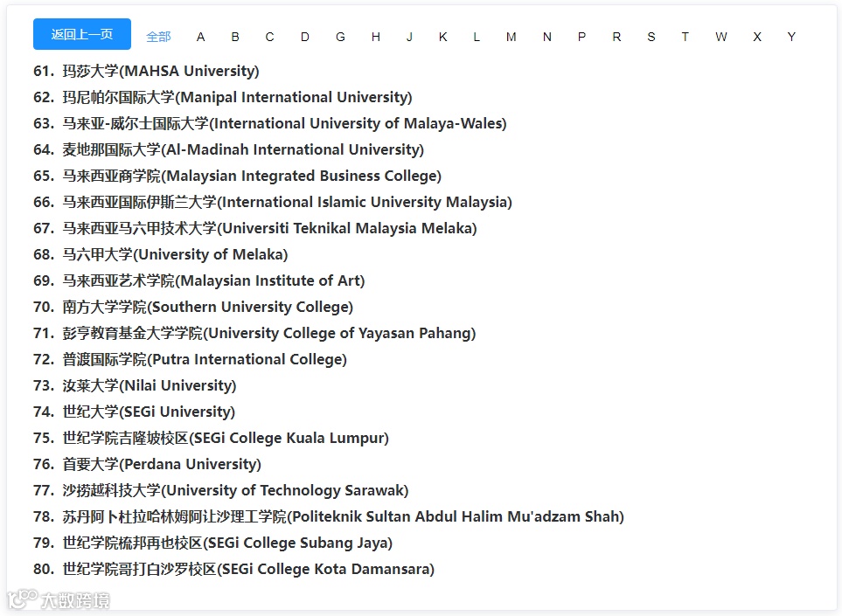842x616 pixels.
Task: Select Malaysian Institute of Art entry
Action: 199,280
